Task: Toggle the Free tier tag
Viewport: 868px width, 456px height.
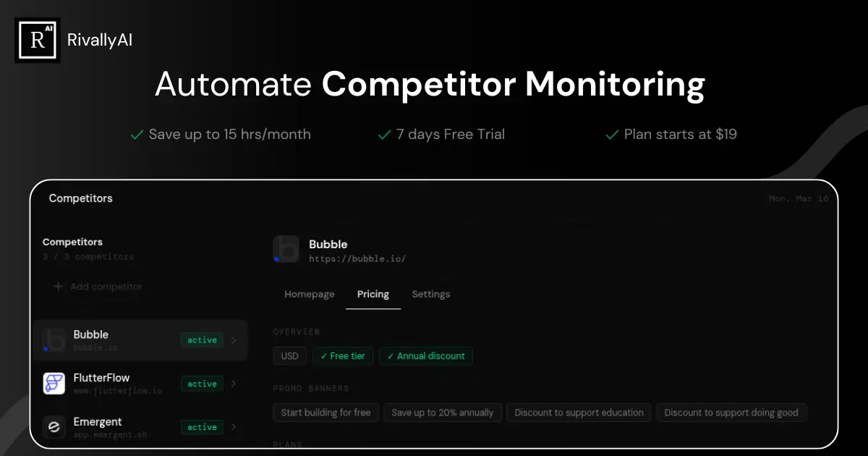Action: (x=343, y=356)
